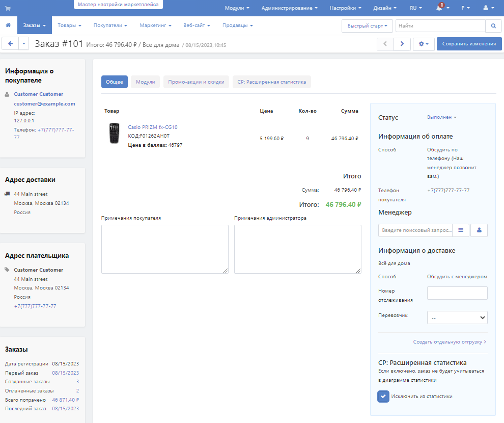Click the Номер отслеживания input field
Screen dimensions: 504x423
(x=457, y=293)
